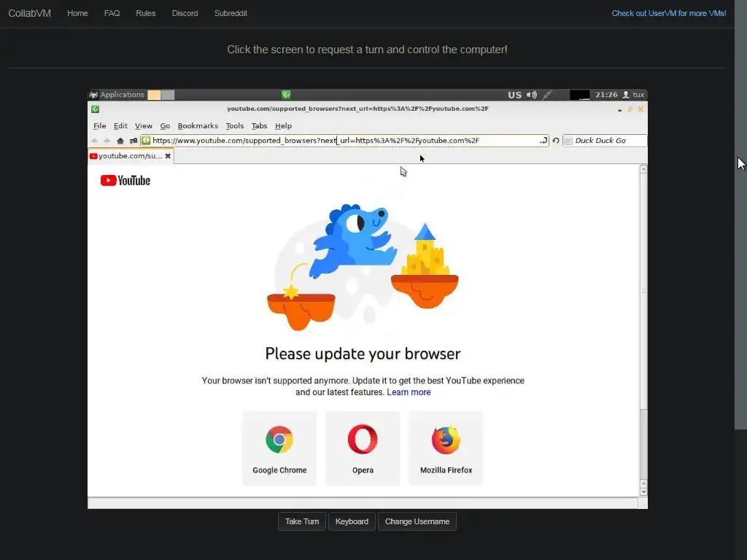Click the US keyboard layout indicator
The width and height of the screenshot is (747, 560).
[x=514, y=95]
